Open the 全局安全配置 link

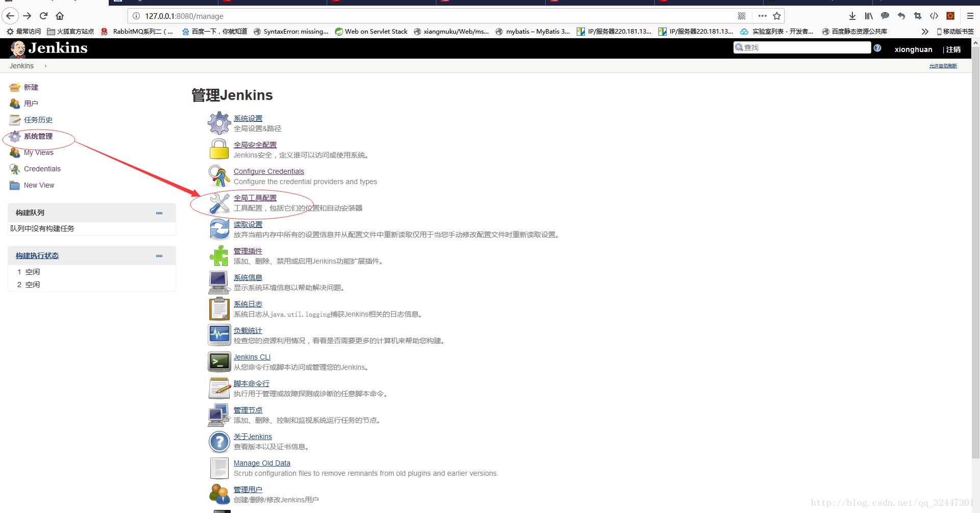(x=255, y=145)
